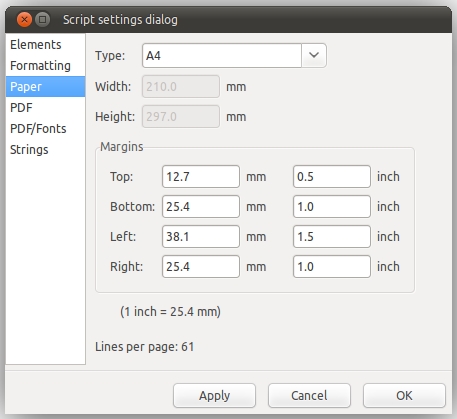Click the Bottom margin mm field
This screenshot has height=419, width=457.
tap(201, 206)
